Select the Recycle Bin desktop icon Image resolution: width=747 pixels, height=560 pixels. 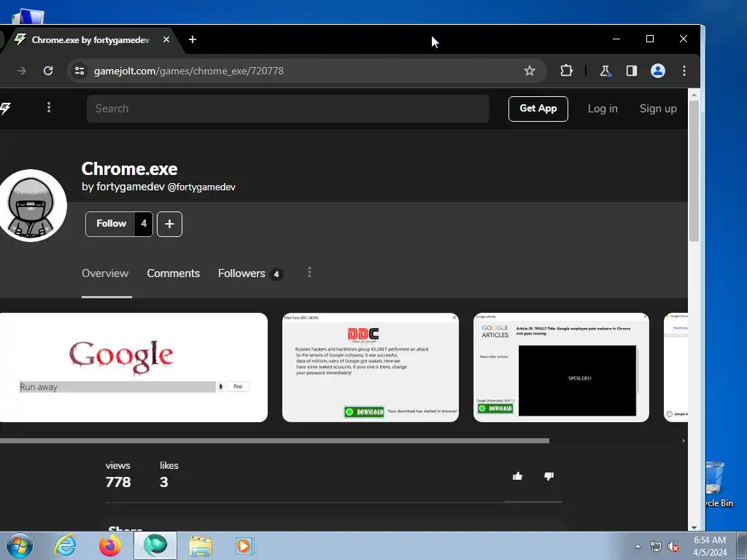point(719,485)
